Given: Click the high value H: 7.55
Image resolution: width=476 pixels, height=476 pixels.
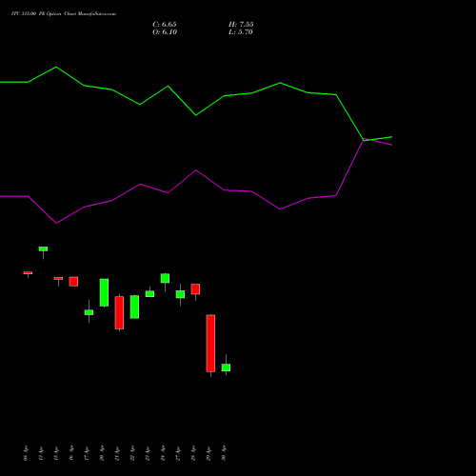Looking at the screenshot, I should point(241,25).
